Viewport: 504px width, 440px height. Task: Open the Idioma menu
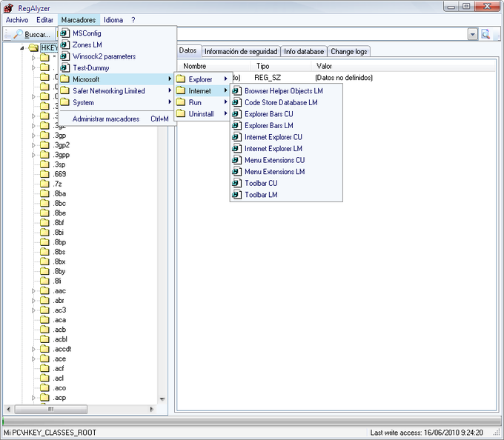(113, 20)
